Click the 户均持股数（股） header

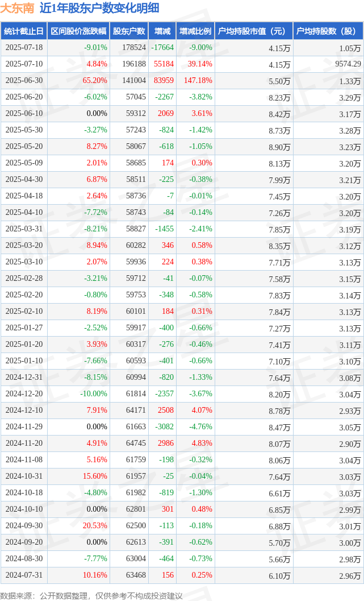coord(328,31)
